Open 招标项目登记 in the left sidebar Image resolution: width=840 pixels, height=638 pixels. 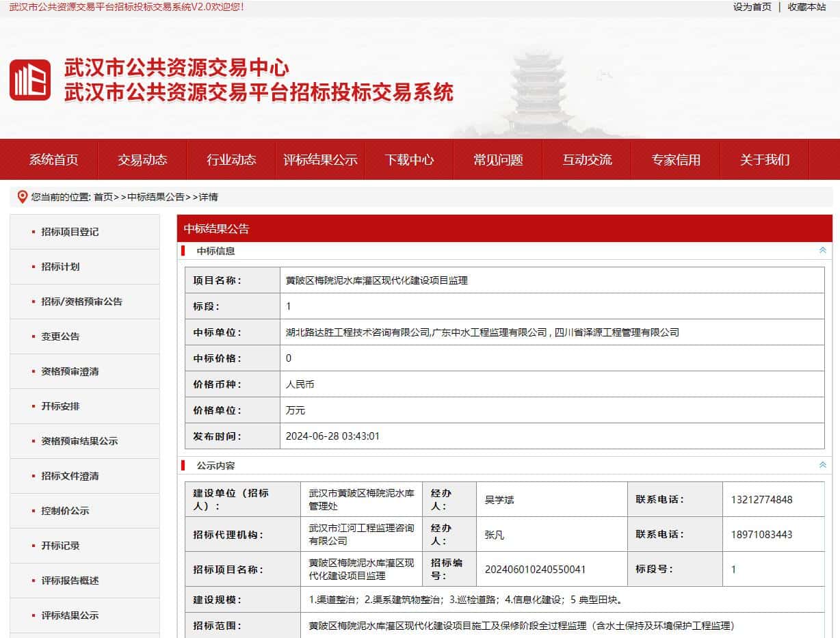tap(70, 232)
